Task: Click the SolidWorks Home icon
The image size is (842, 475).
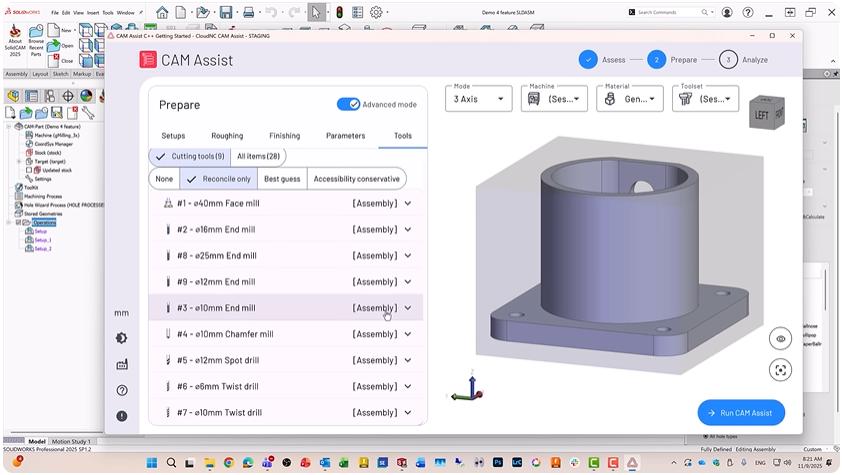Action: point(162,12)
